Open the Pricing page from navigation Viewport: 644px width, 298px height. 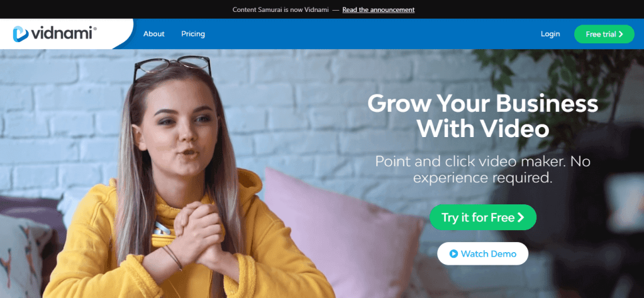(x=193, y=34)
